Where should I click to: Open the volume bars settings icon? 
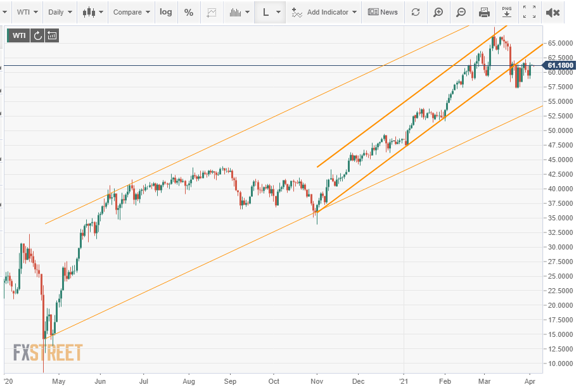click(x=239, y=12)
